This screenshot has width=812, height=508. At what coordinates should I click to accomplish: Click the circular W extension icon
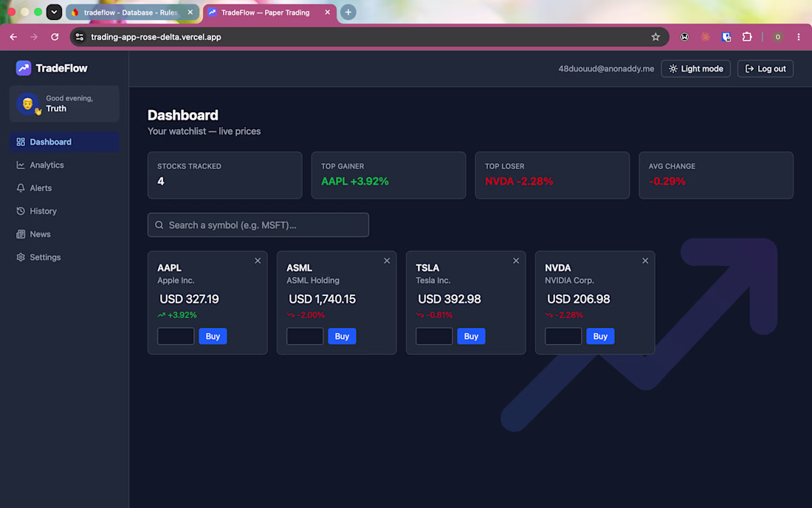click(x=684, y=37)
